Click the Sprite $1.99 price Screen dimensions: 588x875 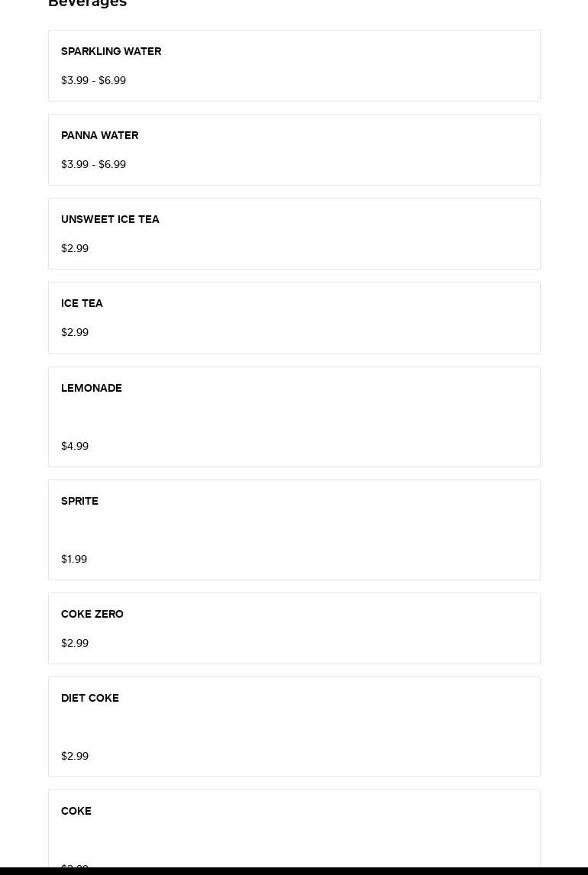click(x=74, y=560)
